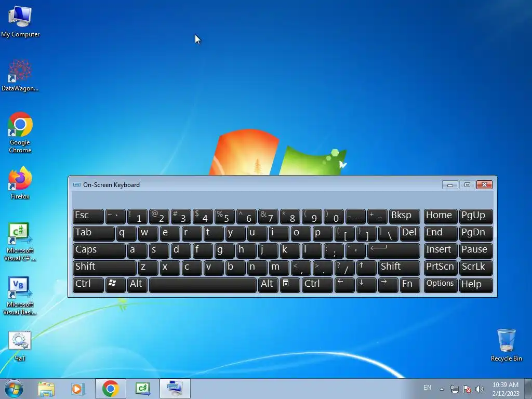Click the Bksp key

click(404, 216)
